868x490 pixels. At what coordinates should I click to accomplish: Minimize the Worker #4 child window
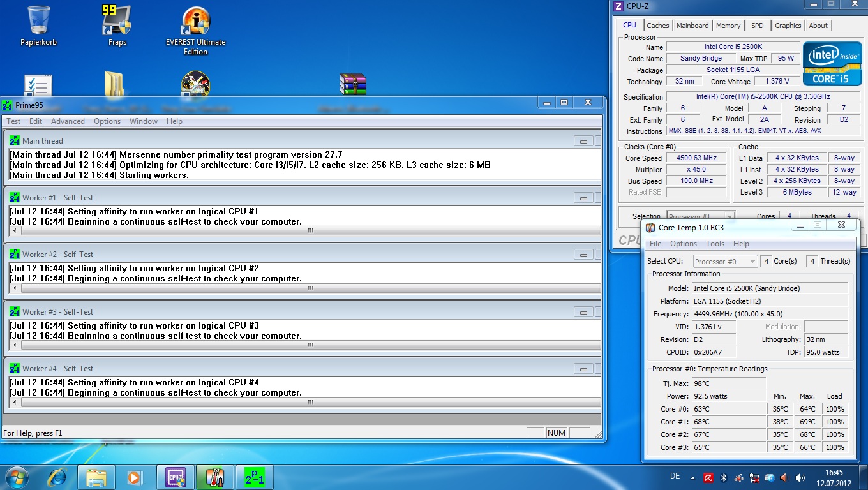tap(583, 369)
